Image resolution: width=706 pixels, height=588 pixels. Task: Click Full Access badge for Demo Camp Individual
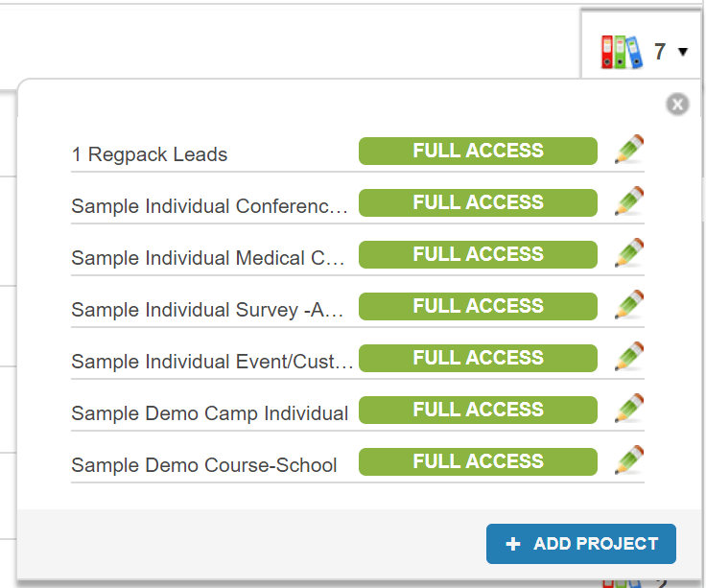478,410
